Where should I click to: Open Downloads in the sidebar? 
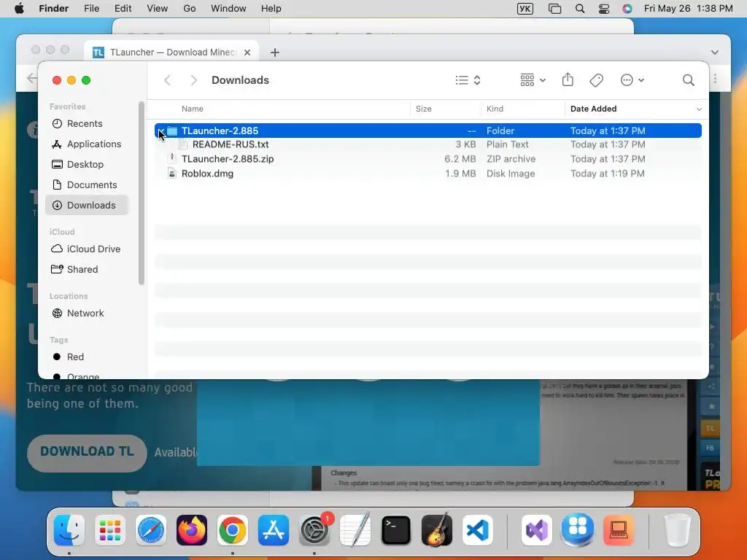pyautogui.click(x=88, y=205)
